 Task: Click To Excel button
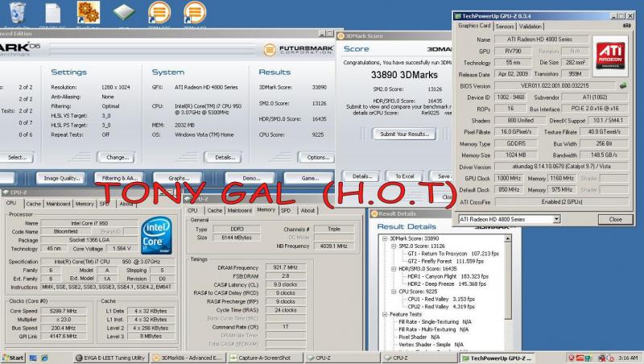point(405,176)
